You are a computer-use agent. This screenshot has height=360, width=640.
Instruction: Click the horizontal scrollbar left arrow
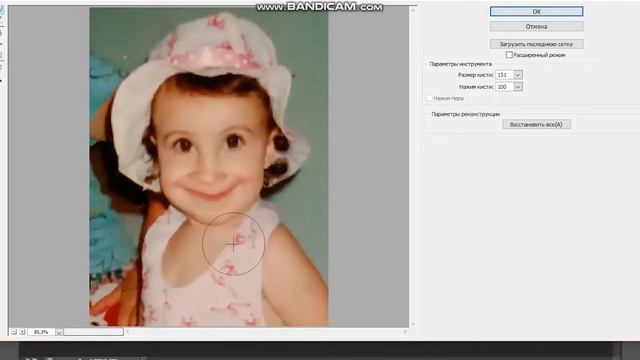128,332
